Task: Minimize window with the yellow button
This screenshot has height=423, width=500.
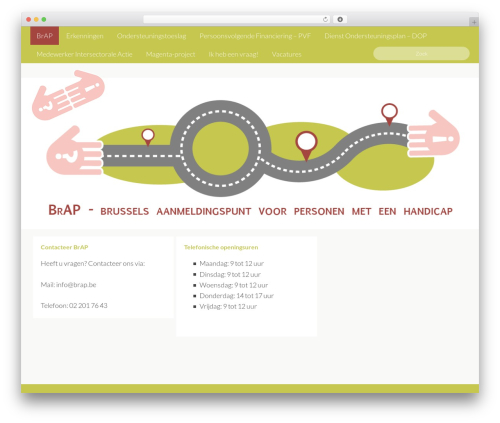Action: click(36, 19)
